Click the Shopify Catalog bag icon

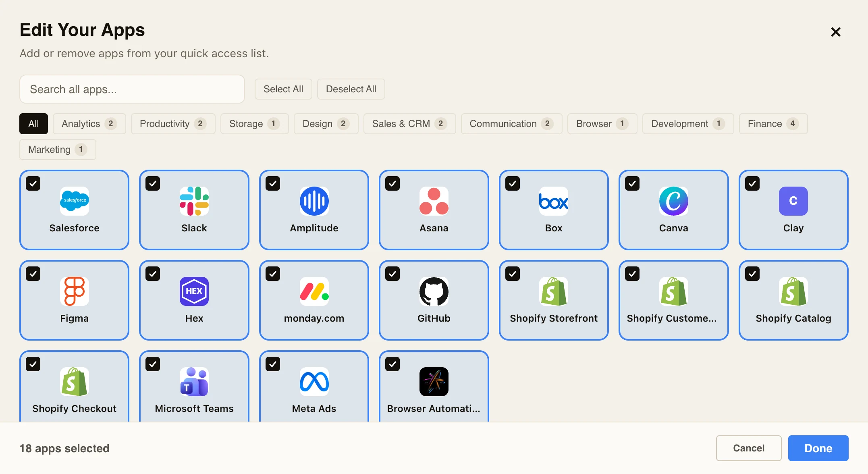point(793,291)
